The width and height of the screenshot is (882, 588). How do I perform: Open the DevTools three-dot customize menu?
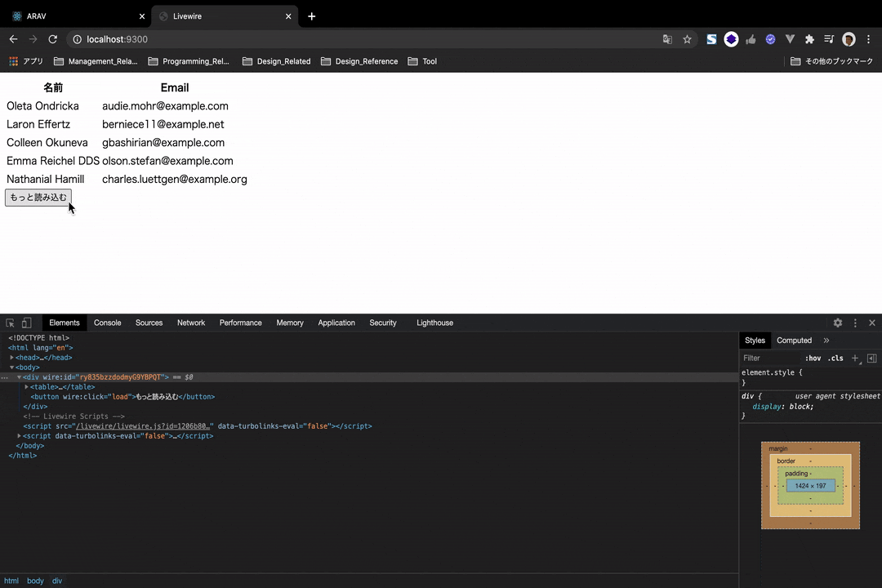click(x=854, y=323)
